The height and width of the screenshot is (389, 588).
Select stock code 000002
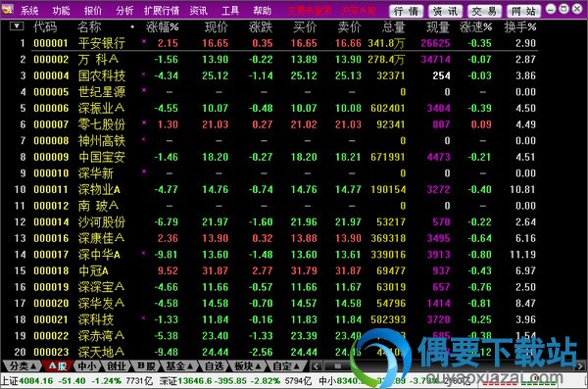click(x=51, y=59)
